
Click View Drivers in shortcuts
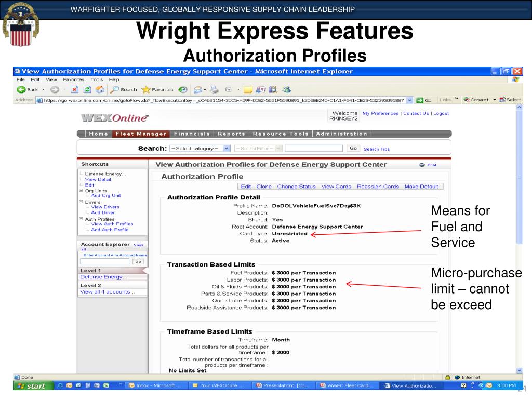tap(105, 207)
